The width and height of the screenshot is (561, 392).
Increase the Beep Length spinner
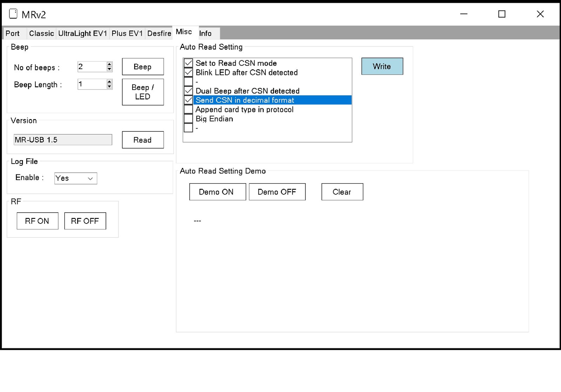109,82
